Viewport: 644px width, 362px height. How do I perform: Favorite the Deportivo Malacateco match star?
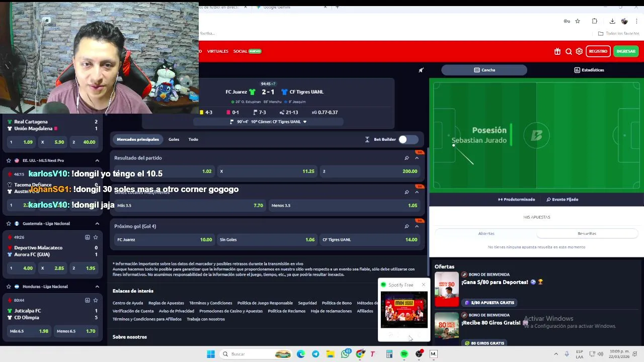[x=96, y=237]
